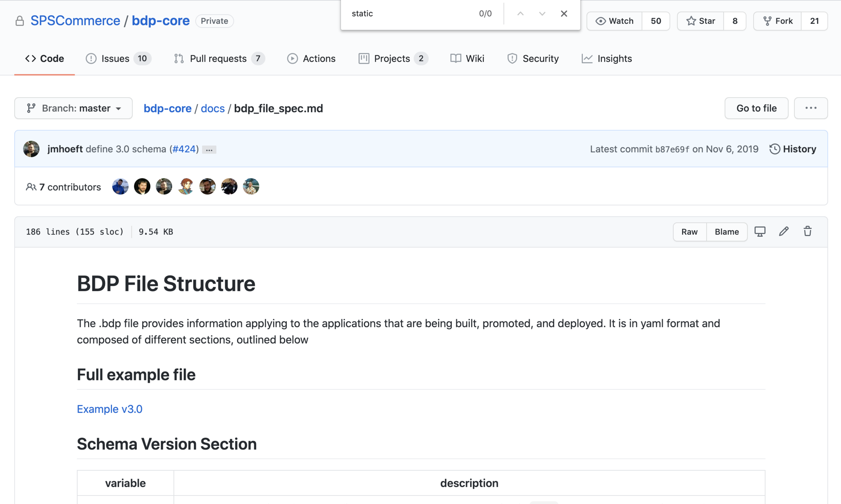Star the bdp-core repository
Screen dimensions: 841x504
701,21
